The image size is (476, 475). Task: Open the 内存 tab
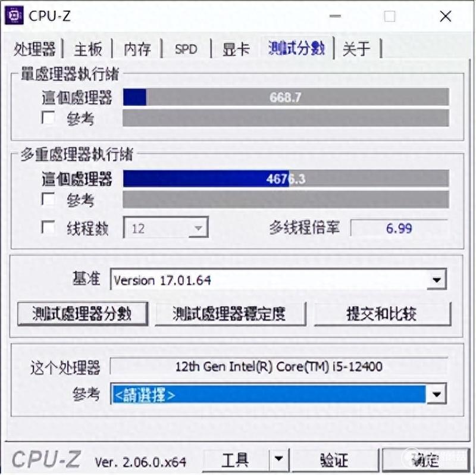coord(137,49)
